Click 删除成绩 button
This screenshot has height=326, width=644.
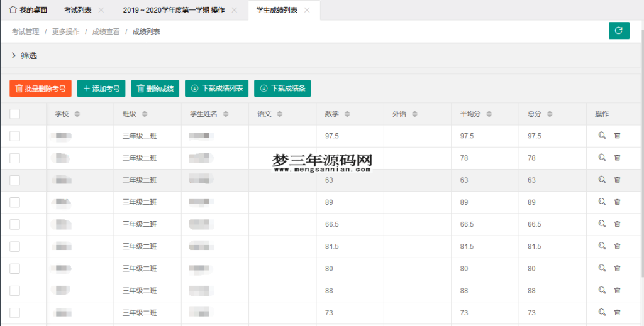(x=155, y=88)
